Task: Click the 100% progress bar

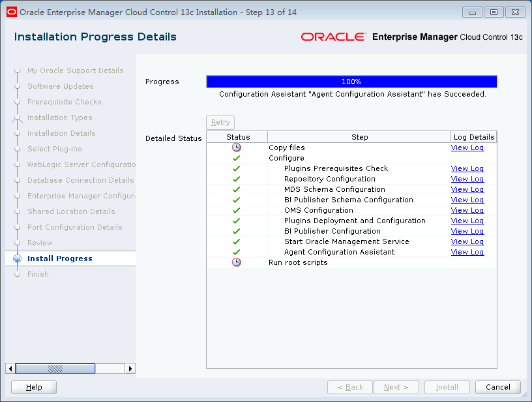Action: click(x=351, y=82)
